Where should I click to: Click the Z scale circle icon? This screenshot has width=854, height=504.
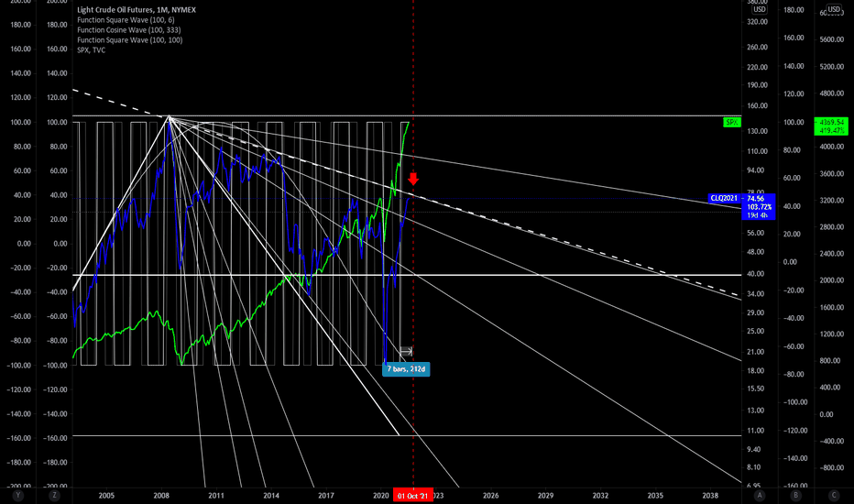54,495
